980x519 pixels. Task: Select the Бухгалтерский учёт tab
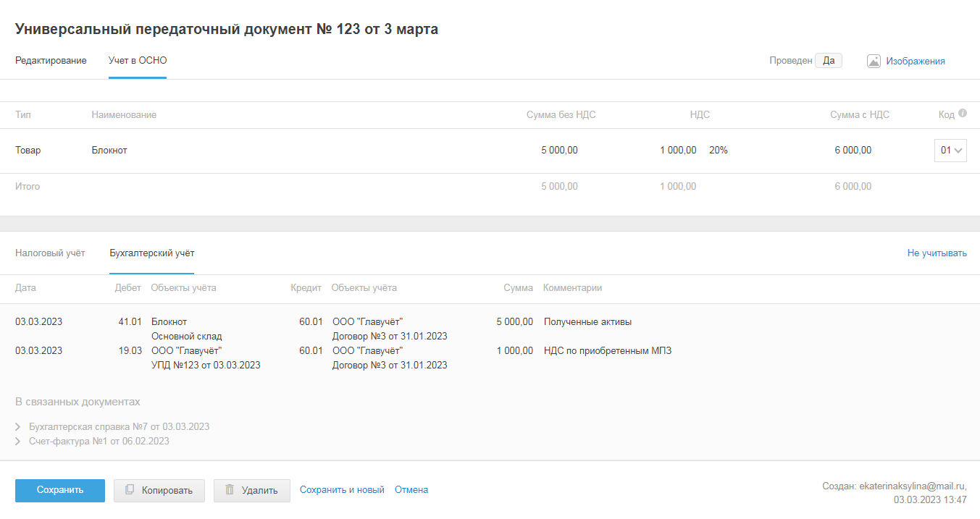[151, 253]
